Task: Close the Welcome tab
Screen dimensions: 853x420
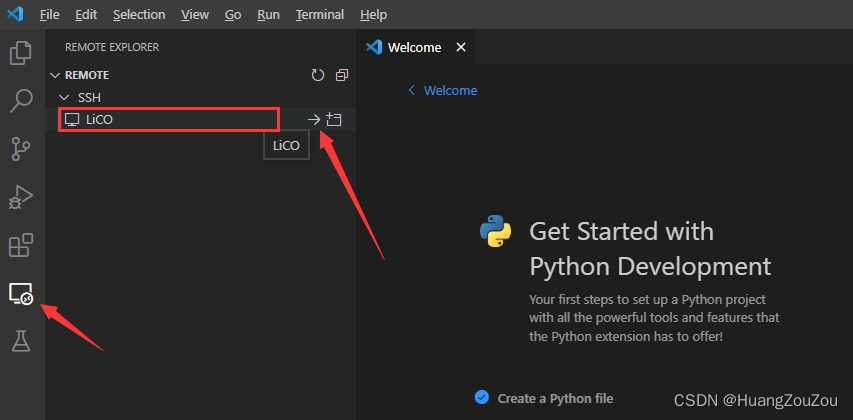Action: tap(461, 47)
